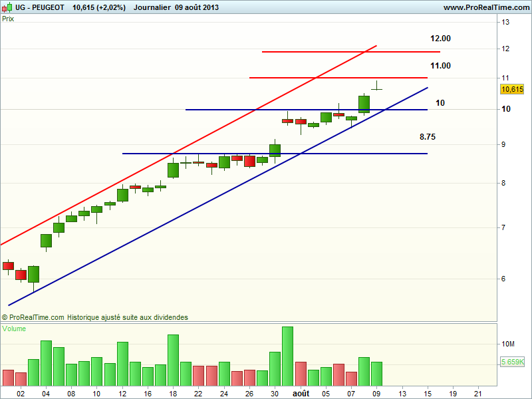Open the www.ProRealTime.com link in header

pyautogui.click(x=485, y=7)
